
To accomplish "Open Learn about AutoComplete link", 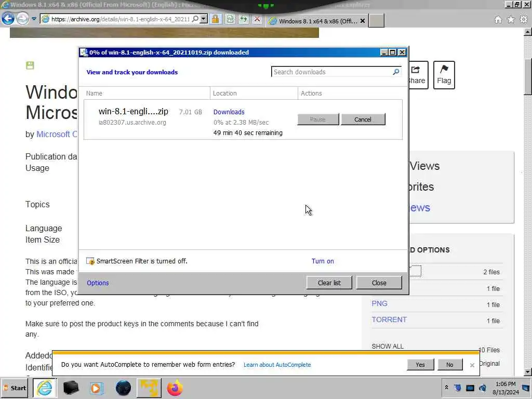I will (x=277, y=365).
